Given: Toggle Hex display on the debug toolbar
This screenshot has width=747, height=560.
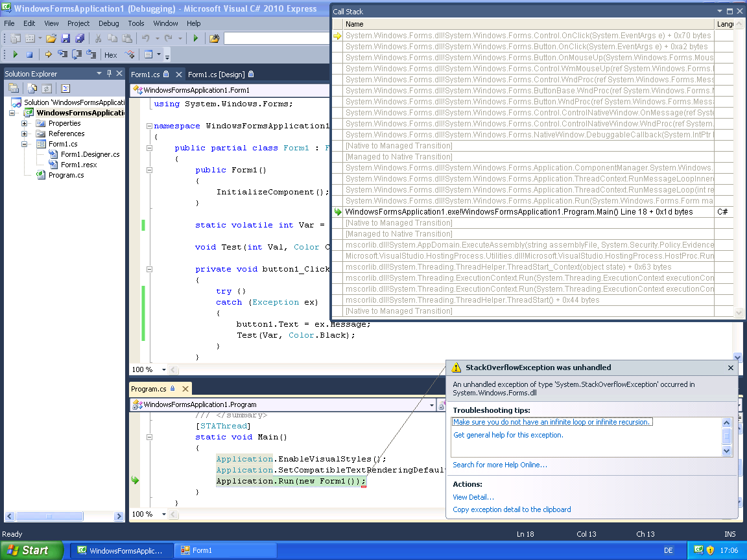Looking at the screenshot, I should 110,55.
